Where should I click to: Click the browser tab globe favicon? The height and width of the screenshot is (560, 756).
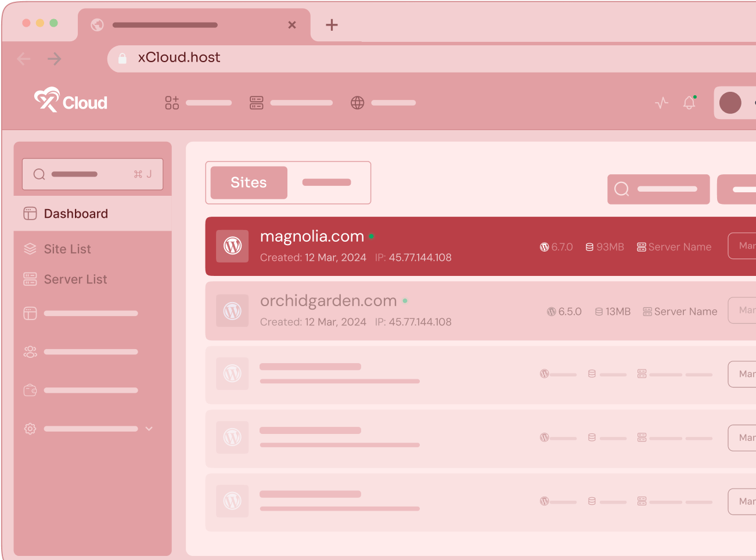[97, 25]
